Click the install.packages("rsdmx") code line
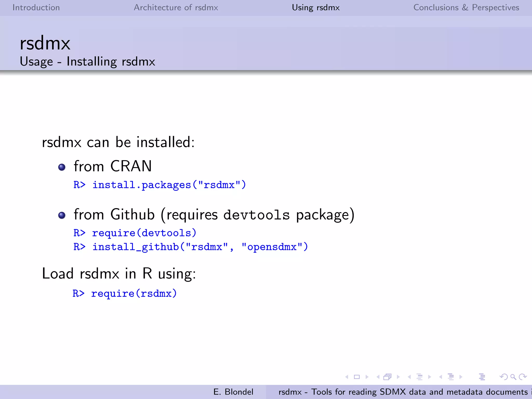532x399 pixels. tap(160, 185)
